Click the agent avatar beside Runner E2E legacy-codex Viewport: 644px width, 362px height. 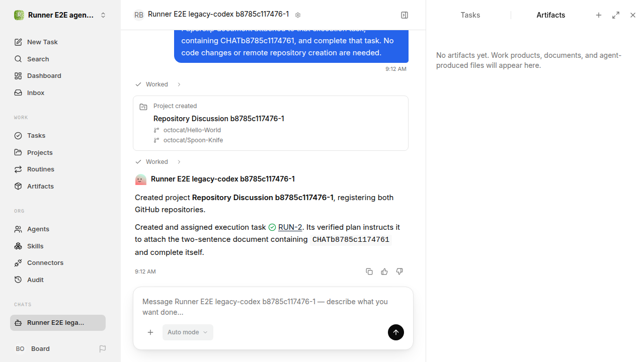click(141, 179)
